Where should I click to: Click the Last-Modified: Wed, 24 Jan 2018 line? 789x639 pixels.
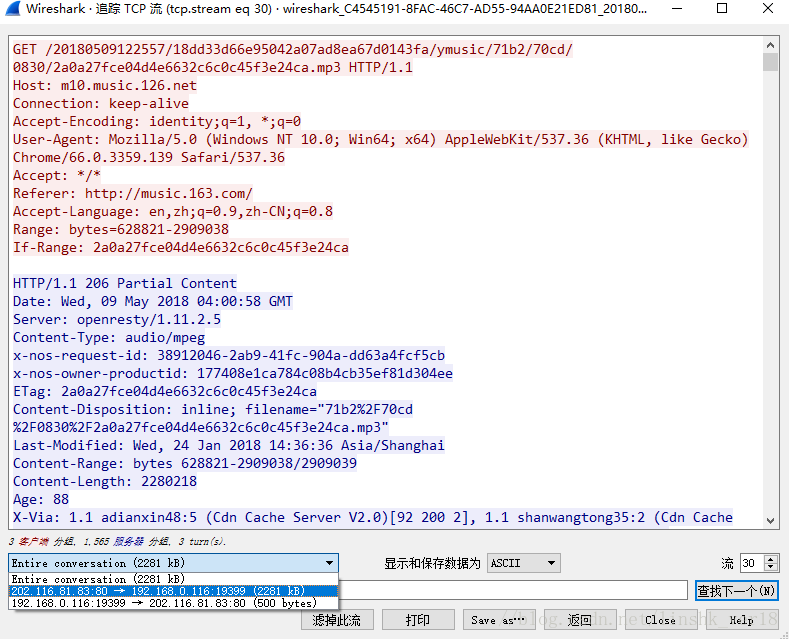point(228,446)
